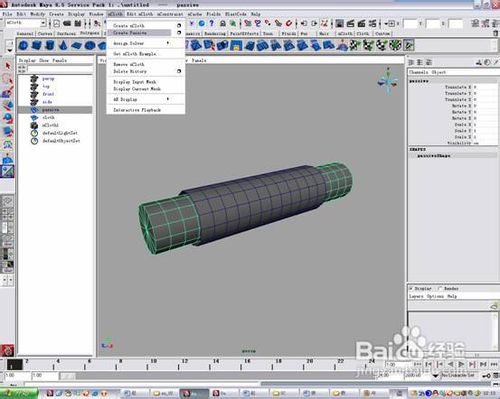This screenshot has width=500, height=399.
Task: Click the Translate X channel value
Action: pos(485,87)
